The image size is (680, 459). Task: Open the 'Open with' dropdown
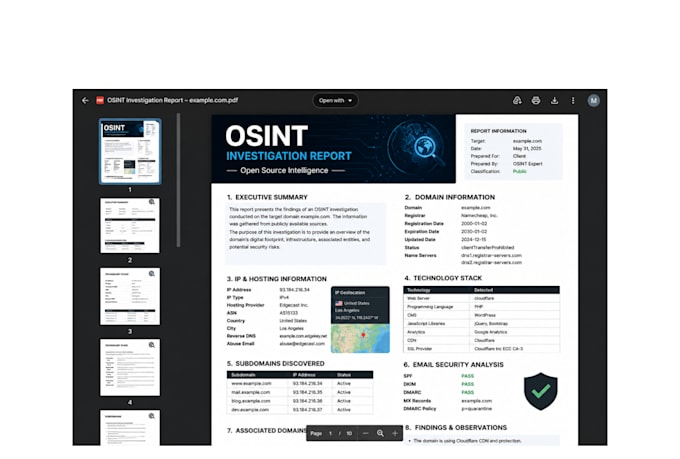(x=335, y=101)
